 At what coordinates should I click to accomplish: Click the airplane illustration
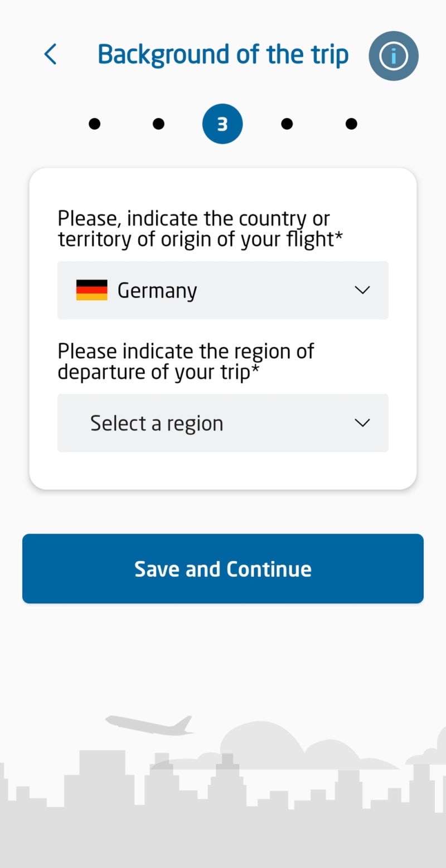(x=151, y=724)
